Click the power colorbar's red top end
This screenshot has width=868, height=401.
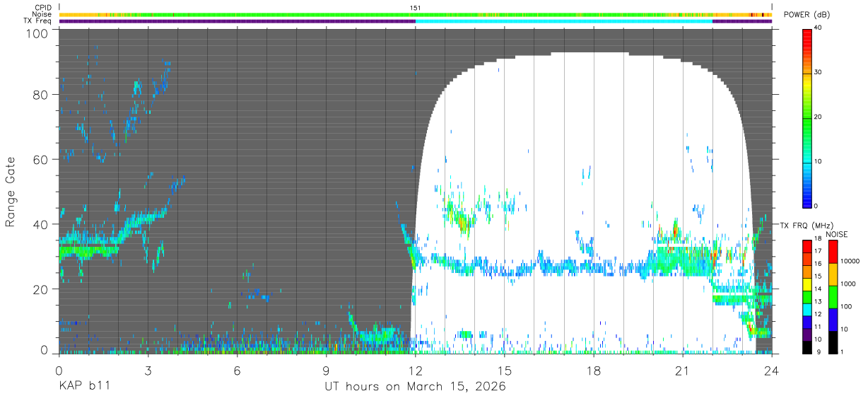click(807, 39)
